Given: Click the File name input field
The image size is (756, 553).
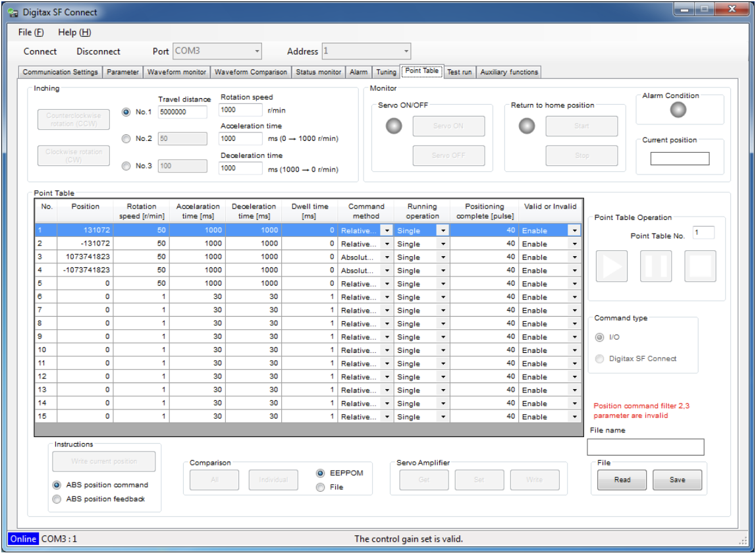Looking at the screenshot, I should [x=645, y=448].
